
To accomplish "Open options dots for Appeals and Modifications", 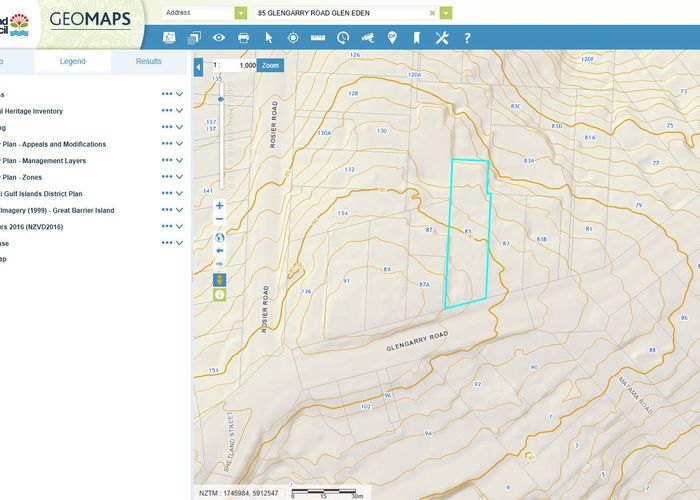I will click(x=167, y=144).
